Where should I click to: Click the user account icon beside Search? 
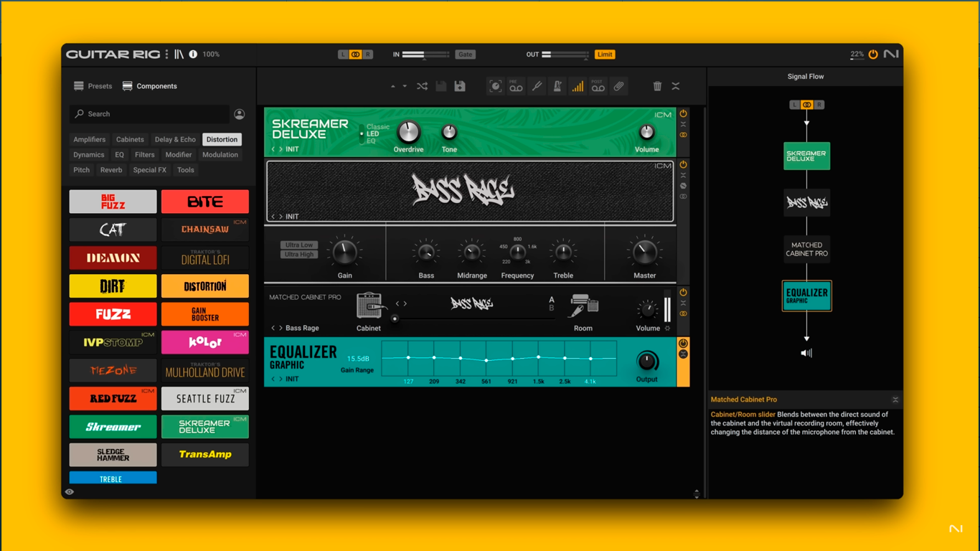(240, 114)
